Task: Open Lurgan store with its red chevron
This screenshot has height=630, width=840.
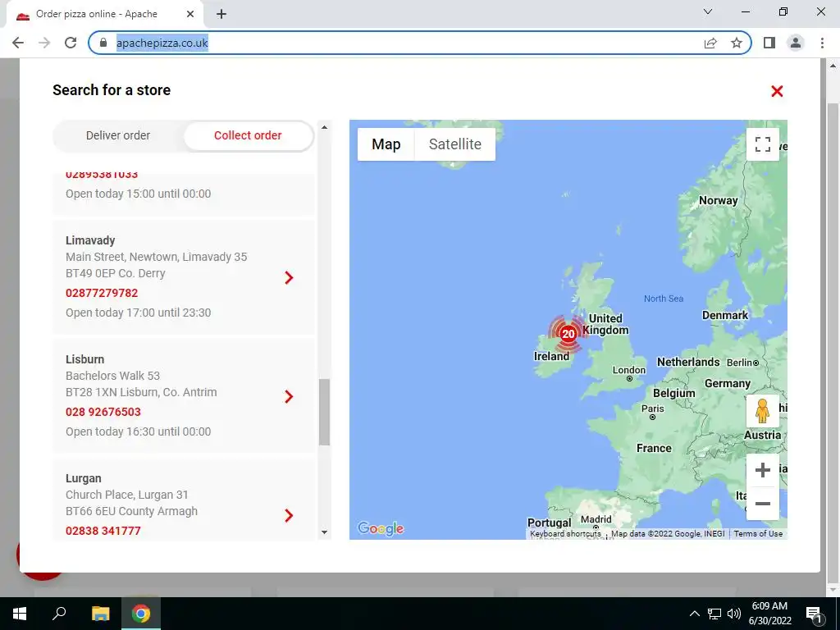Action: (x=289, y=515)
